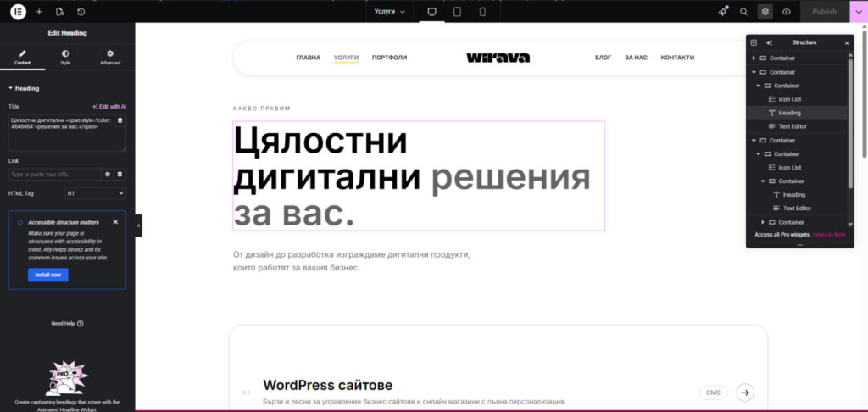Open the History clock icon
The image size is (868, 412).
pos(81,12)
